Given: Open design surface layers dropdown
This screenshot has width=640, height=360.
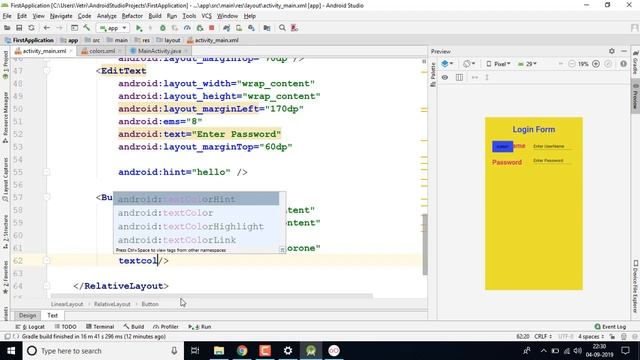Looking at the screenshot, I should click(x=447, y=64).
